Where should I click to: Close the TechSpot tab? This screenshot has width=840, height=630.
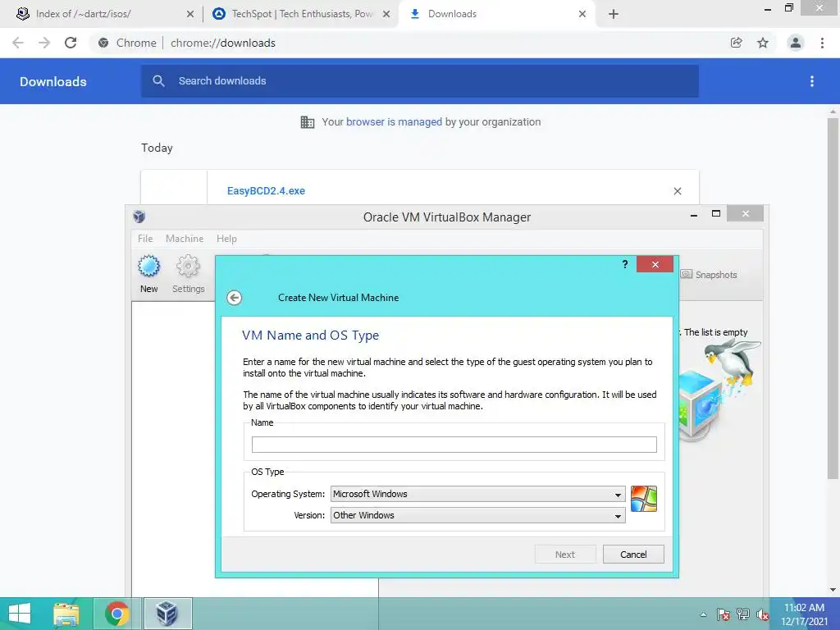pos(386,14)
